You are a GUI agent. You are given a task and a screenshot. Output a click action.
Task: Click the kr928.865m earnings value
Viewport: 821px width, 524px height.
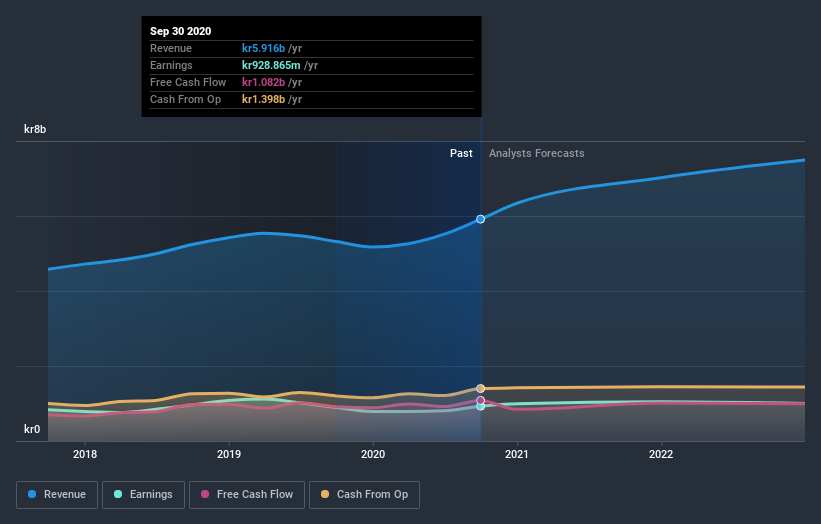(271, 65)
